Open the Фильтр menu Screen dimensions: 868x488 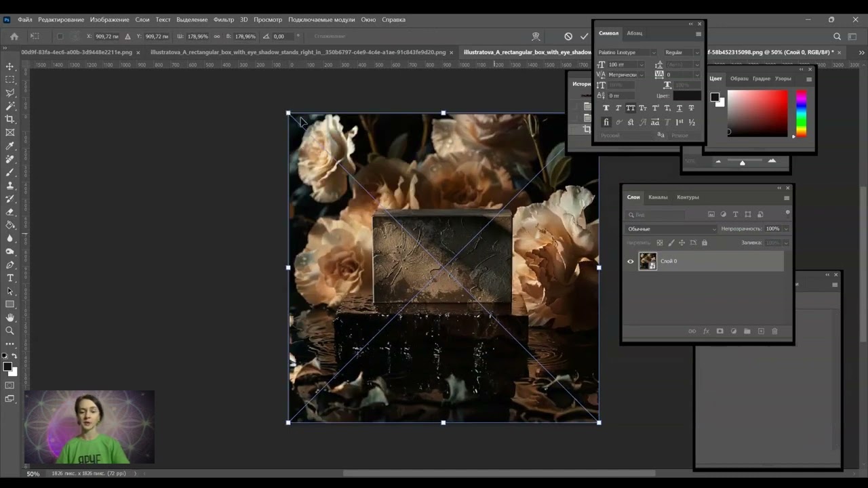(x=223, y=20)
